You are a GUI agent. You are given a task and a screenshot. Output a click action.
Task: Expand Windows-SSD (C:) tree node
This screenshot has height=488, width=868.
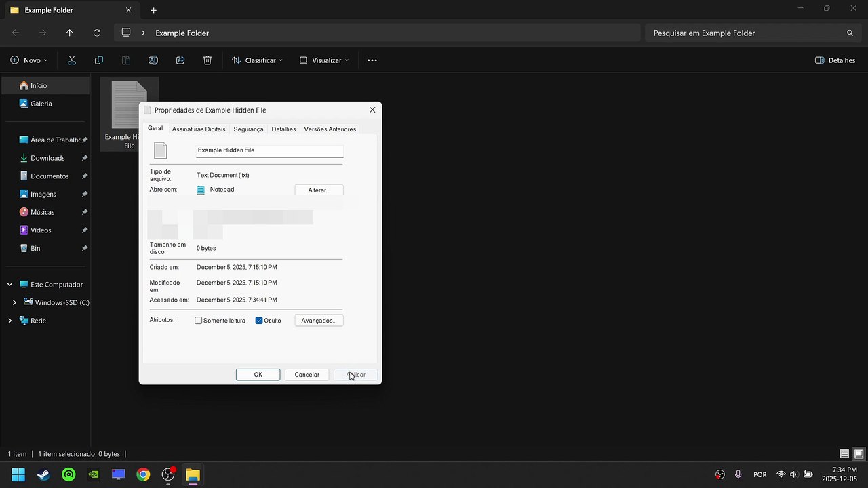14,303
